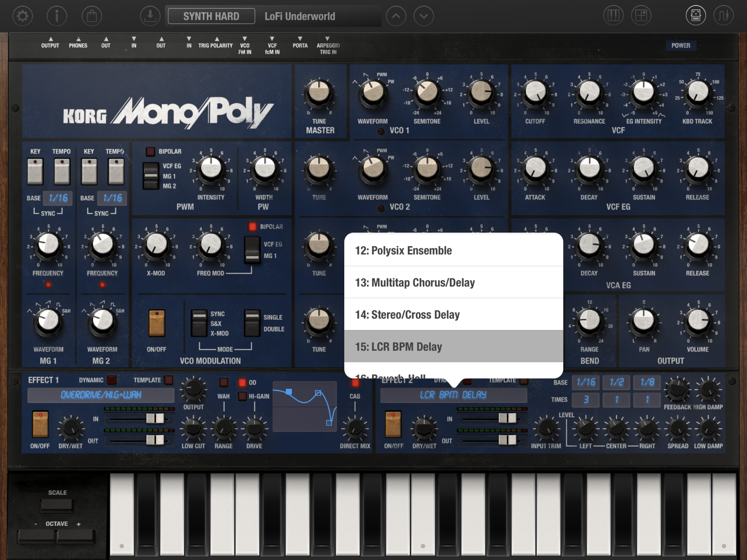
Task: Click the VCF EG/MG 1 freq mod switch
Action: tap(252, 250)
